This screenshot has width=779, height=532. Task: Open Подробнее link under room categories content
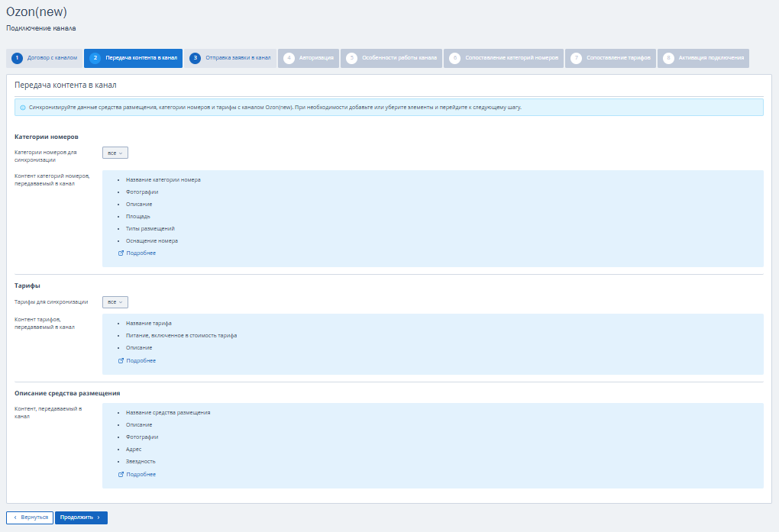pos(141,253)
